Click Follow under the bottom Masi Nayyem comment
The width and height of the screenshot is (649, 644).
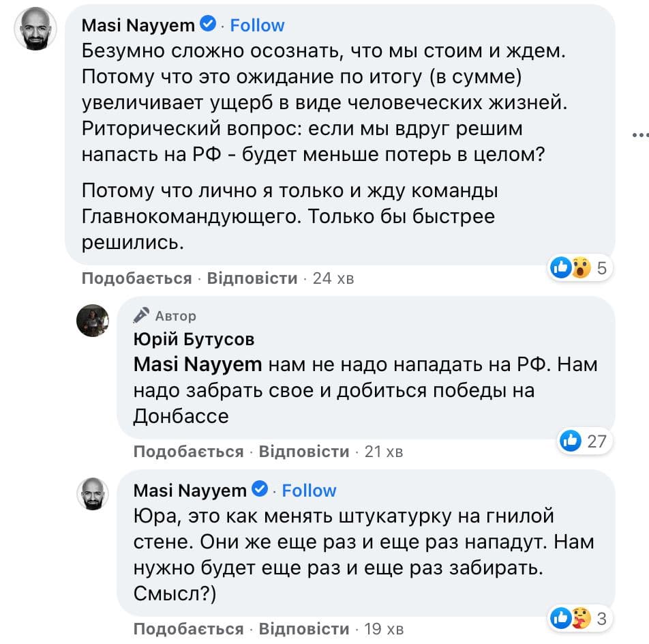(309, 490)
